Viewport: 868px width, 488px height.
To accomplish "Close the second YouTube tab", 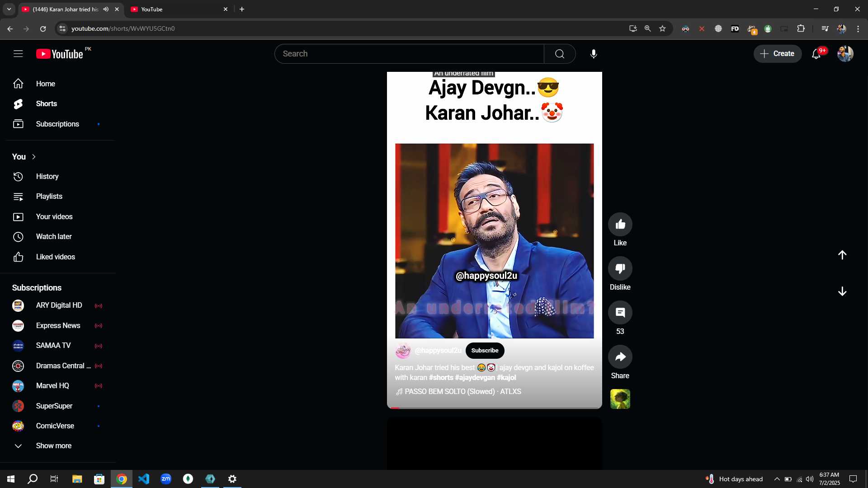I will (226, 9).
